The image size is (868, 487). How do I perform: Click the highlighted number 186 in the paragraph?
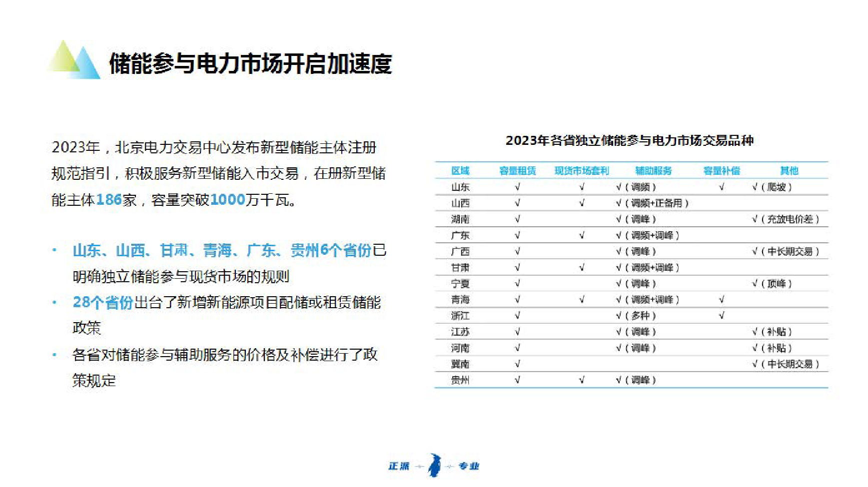109,200
